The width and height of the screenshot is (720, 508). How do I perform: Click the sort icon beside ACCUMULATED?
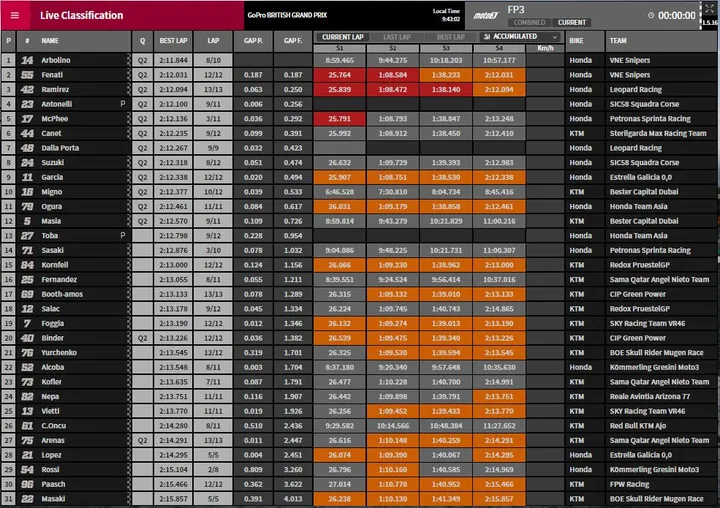tap(487, 36)
